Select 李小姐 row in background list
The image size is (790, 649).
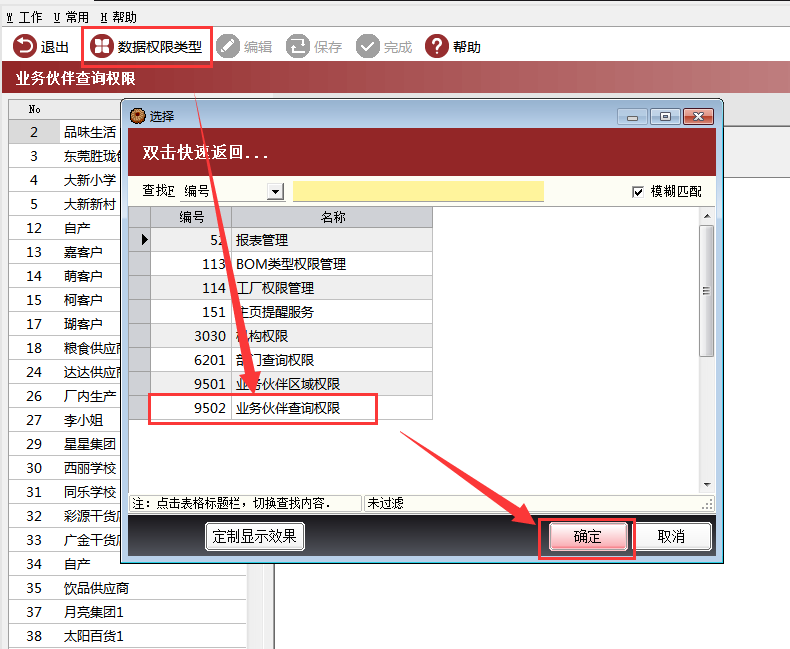pos(65,420)
